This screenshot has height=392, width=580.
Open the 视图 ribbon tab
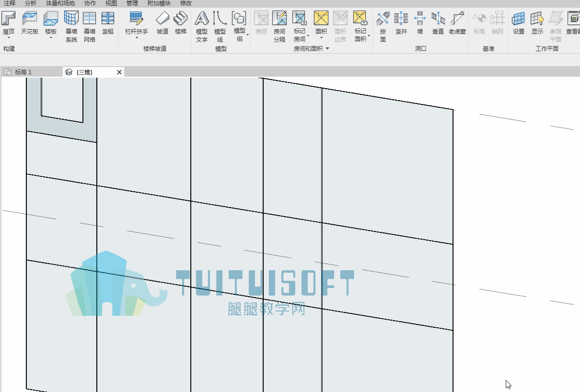click(x=111, y=3)
